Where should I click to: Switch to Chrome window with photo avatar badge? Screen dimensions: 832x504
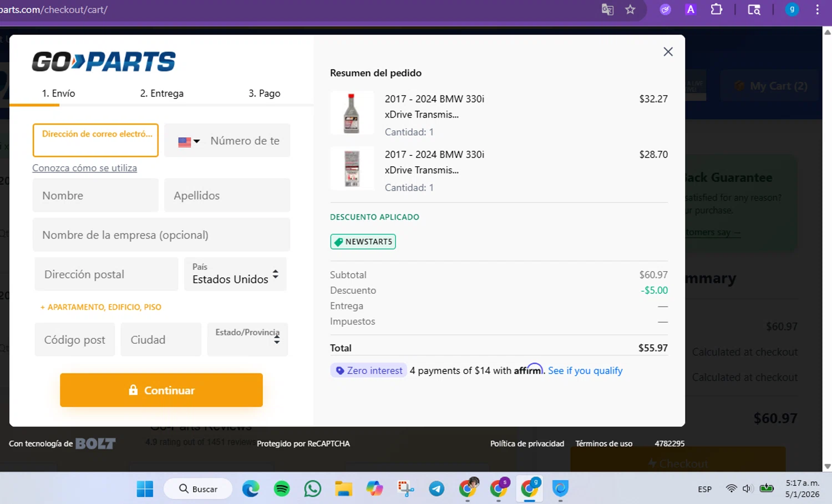click(x=468, y=488)
